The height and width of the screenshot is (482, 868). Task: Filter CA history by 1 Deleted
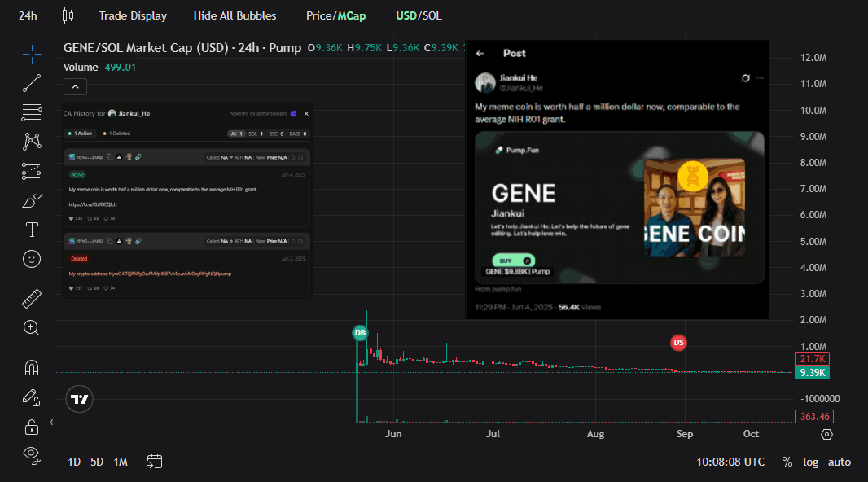(116, 134)
